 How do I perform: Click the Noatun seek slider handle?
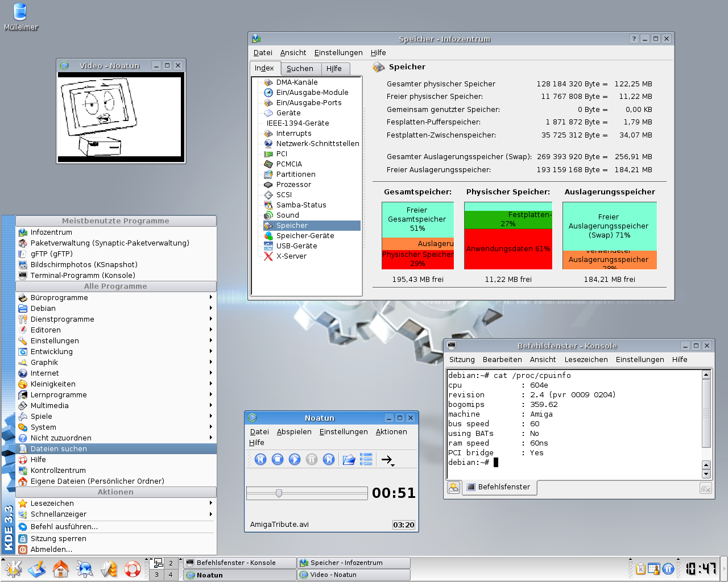click(279, 493)
